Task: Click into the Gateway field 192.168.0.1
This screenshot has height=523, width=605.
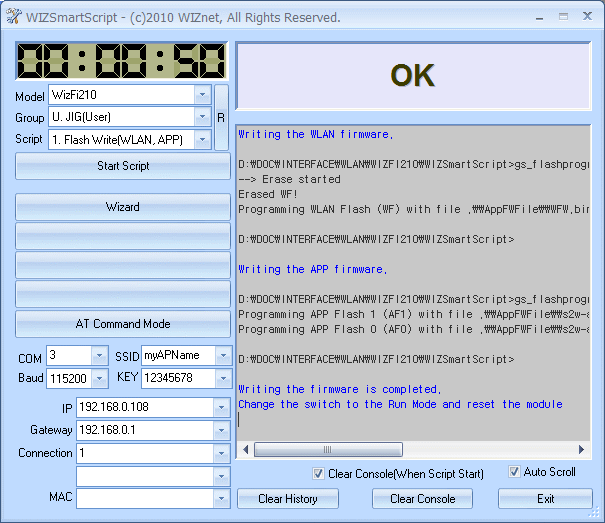Action: tap(145, 430)
